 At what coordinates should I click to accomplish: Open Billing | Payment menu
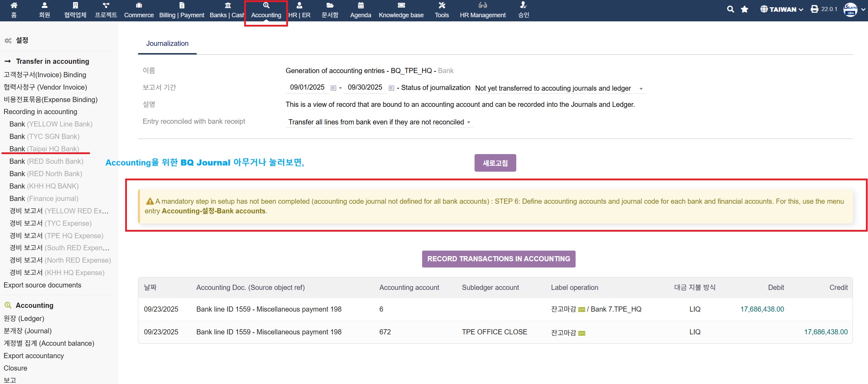point(182,10)
